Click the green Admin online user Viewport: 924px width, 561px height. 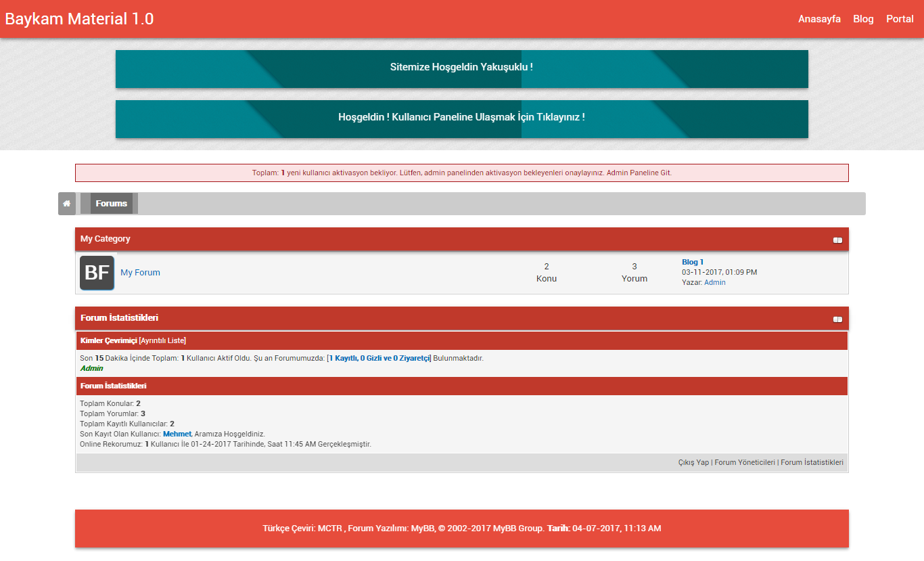pos(91,368)
